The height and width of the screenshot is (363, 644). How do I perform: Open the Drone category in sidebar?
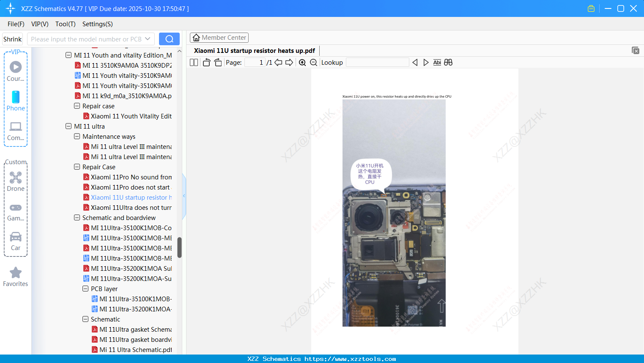[x=15, y=181]
